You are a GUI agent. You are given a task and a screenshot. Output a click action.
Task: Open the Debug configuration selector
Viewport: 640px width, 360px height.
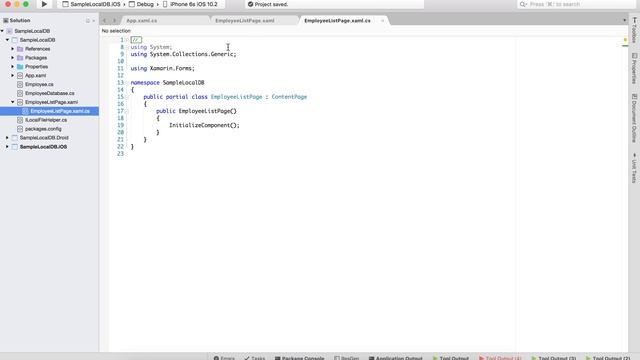point(141,4)
